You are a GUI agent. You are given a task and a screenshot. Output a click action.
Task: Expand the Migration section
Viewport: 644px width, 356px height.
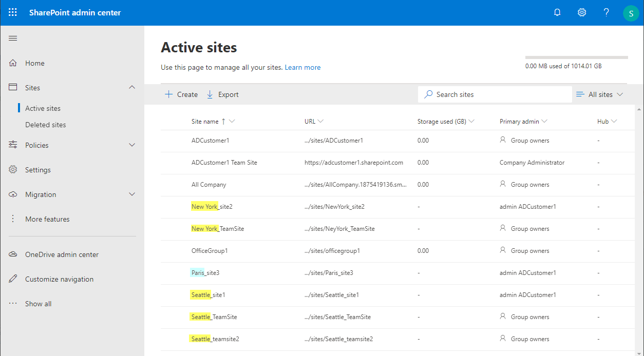tap(132, 194)
